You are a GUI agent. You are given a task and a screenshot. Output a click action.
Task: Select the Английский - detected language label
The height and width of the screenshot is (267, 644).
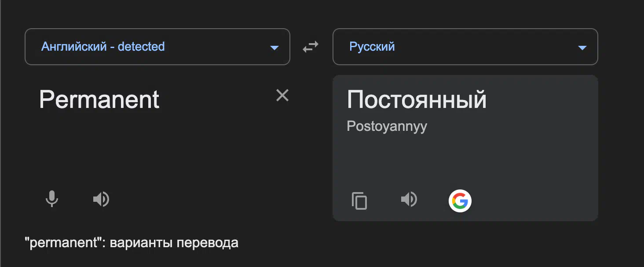103,46
